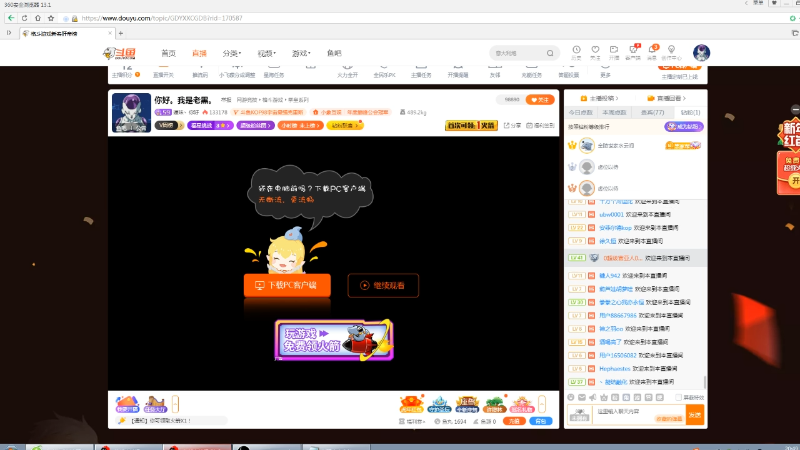Click browser back arrow
The width and height of the screenshot is (800, 450).
coord(11,18)
